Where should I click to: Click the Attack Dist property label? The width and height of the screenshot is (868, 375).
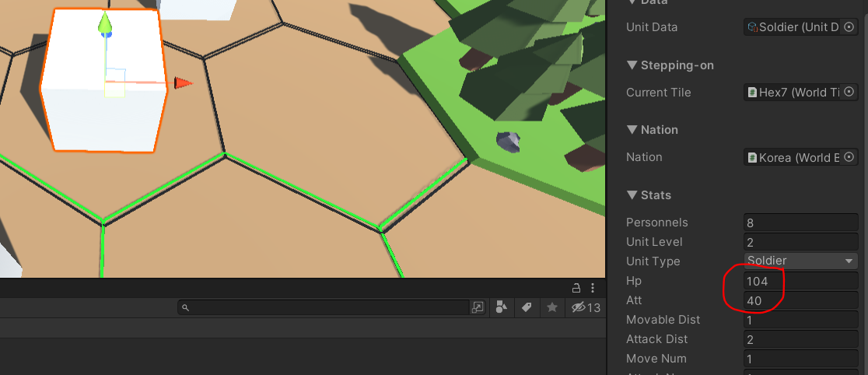tap(657, 339)
